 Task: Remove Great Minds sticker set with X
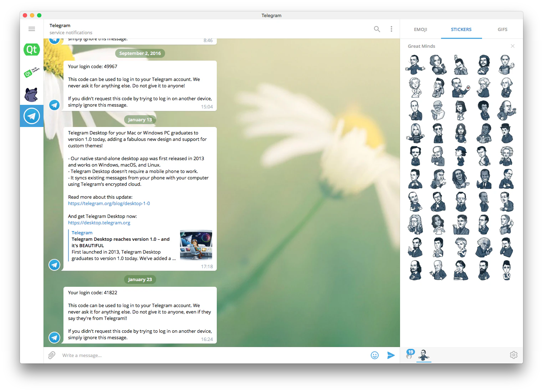[x=513, y=46]
